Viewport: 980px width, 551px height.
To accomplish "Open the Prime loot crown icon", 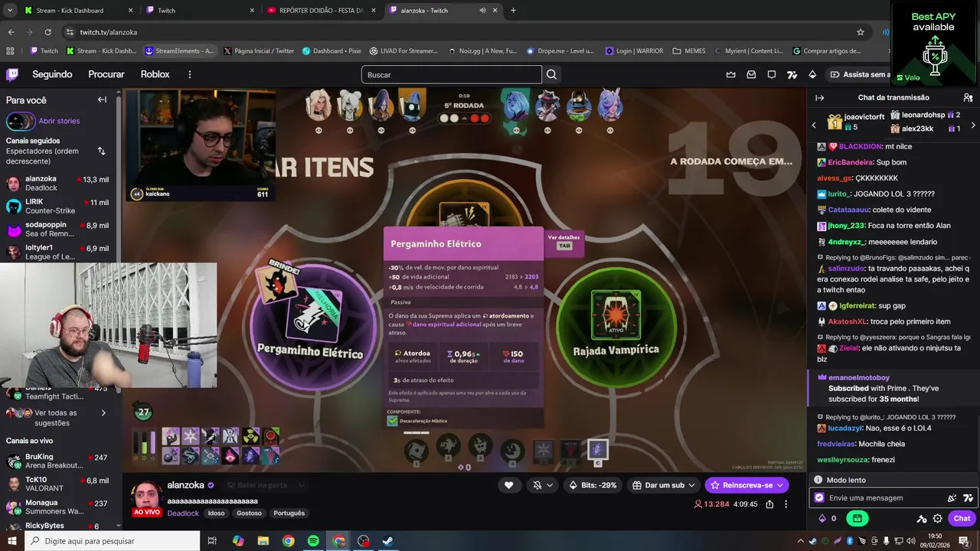I will (x=730, y=74).
